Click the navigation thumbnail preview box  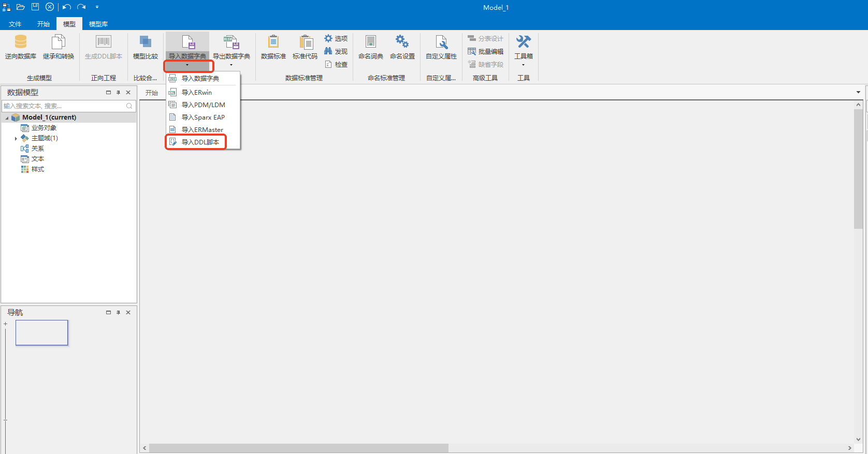click(42, 332)
